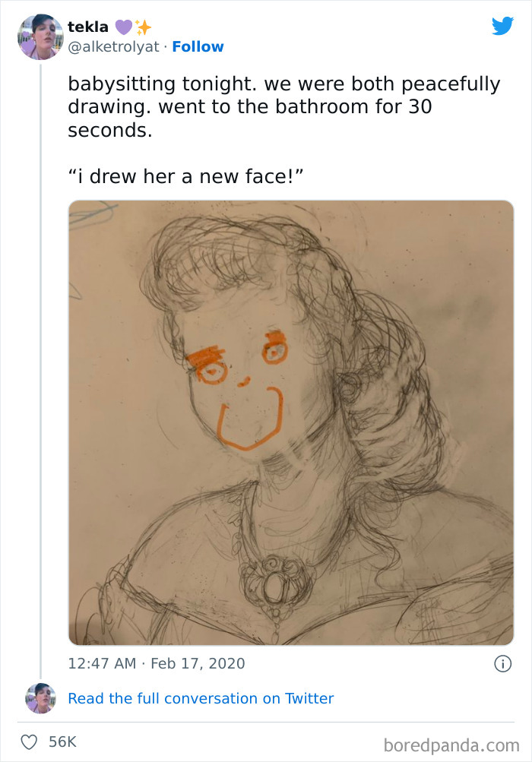Screen dimensions: 532x762
Task: Open the info circle icon below image
Action: 503,664
